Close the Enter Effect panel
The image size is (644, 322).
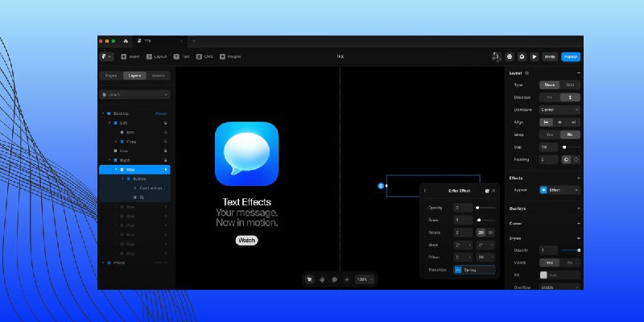[493, 191]
